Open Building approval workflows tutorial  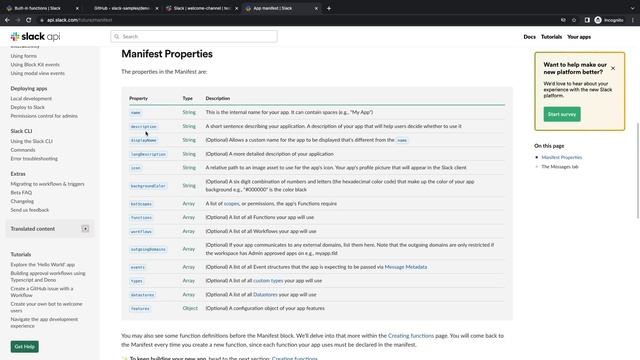tap(48, 276)
